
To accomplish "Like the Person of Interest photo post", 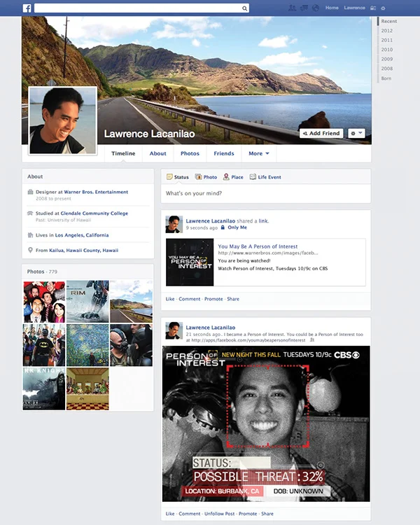I will (170, 514).
